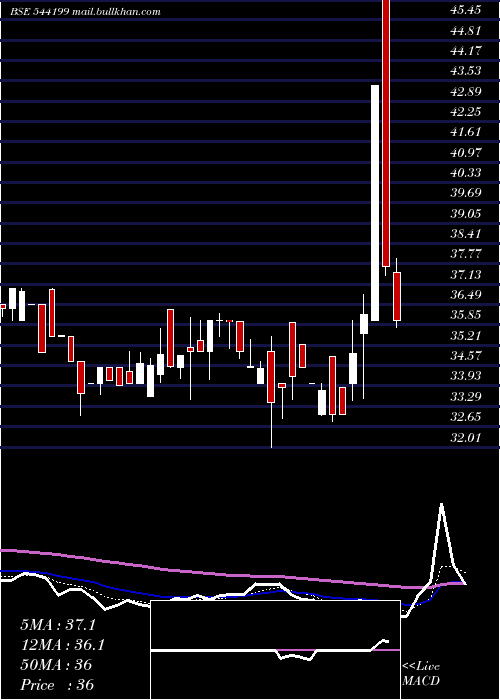This screenshot has height=700, width=500.
Task: Click the 32.01 price axis label
Action: tap(466, 437)
